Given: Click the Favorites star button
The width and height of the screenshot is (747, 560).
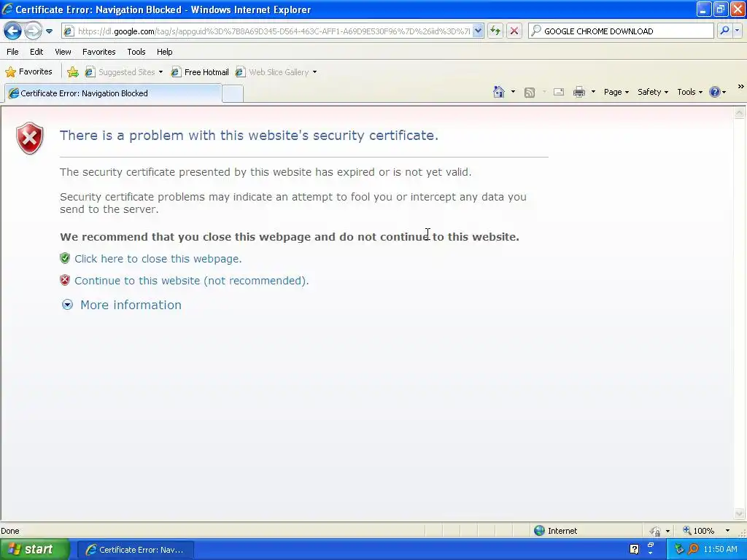Looking at the screenshot, I should (x=28, y=72).
